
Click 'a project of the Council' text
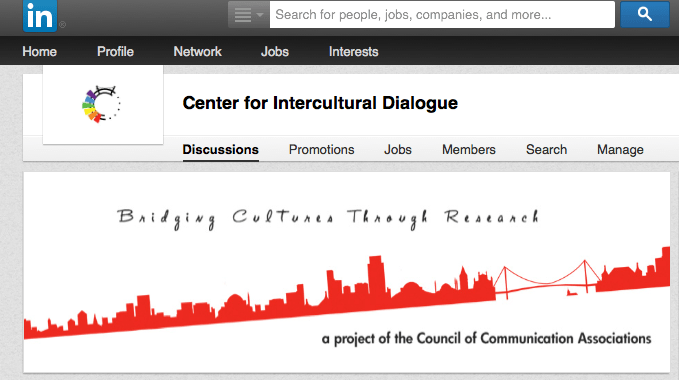coord(486,339)
